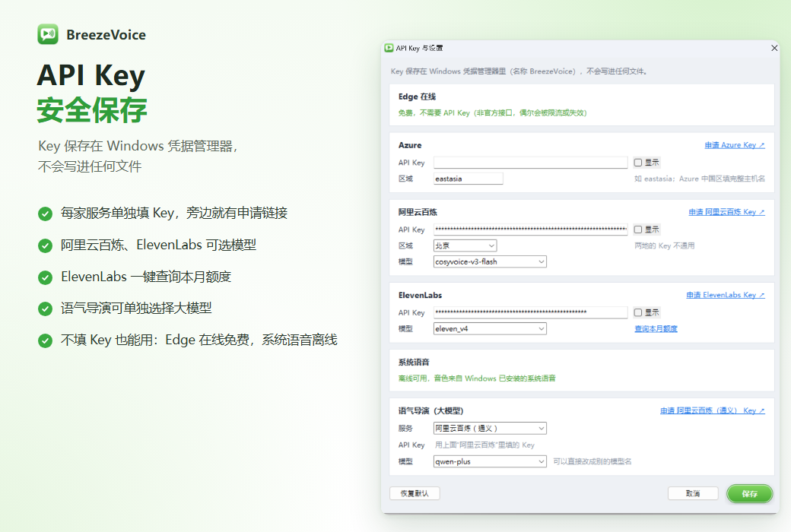This screenshot has height=532, width=791.
Task: Click the BreezeVoice logo icon
Action: 48,34
